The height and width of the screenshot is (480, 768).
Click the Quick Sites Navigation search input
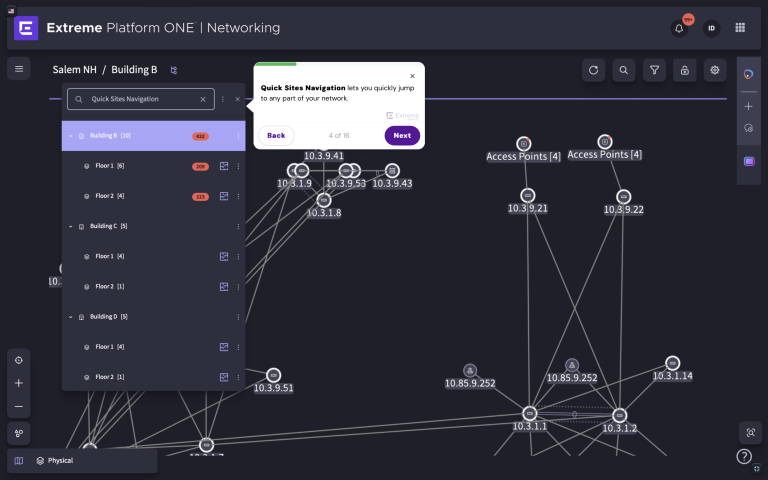tap(141, 99)
